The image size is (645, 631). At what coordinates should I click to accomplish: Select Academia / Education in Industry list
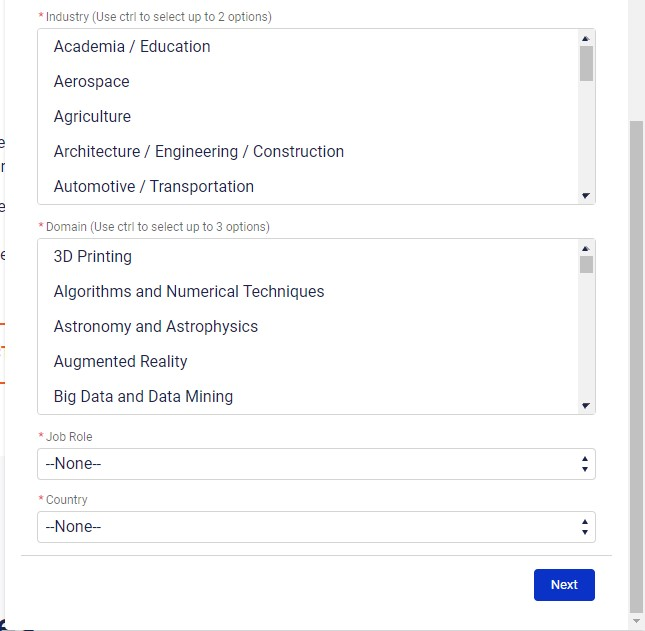click(x=132, y=47)
